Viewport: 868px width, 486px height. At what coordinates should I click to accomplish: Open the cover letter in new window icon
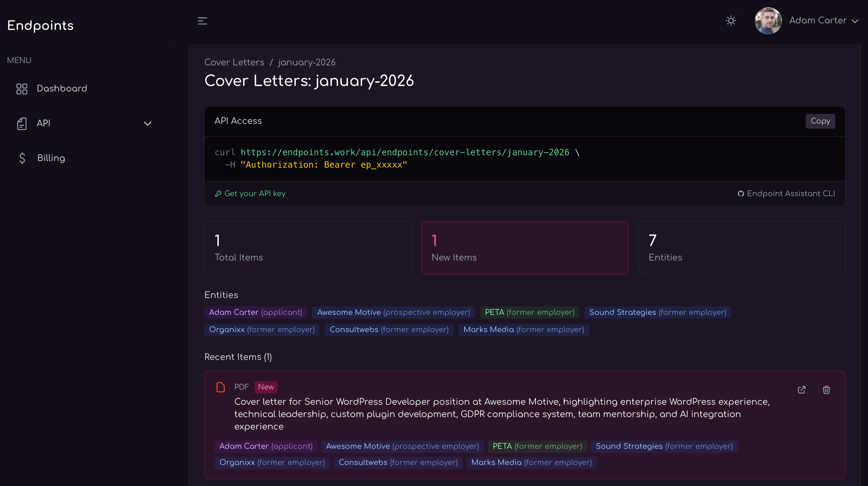click(802, 390)
